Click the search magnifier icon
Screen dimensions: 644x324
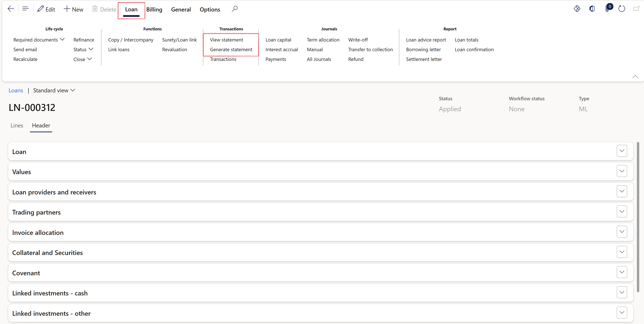pos(234,9)
